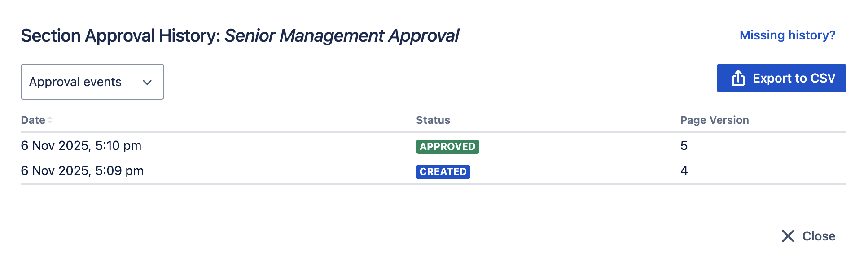Click page version number 5

(684, 145)
